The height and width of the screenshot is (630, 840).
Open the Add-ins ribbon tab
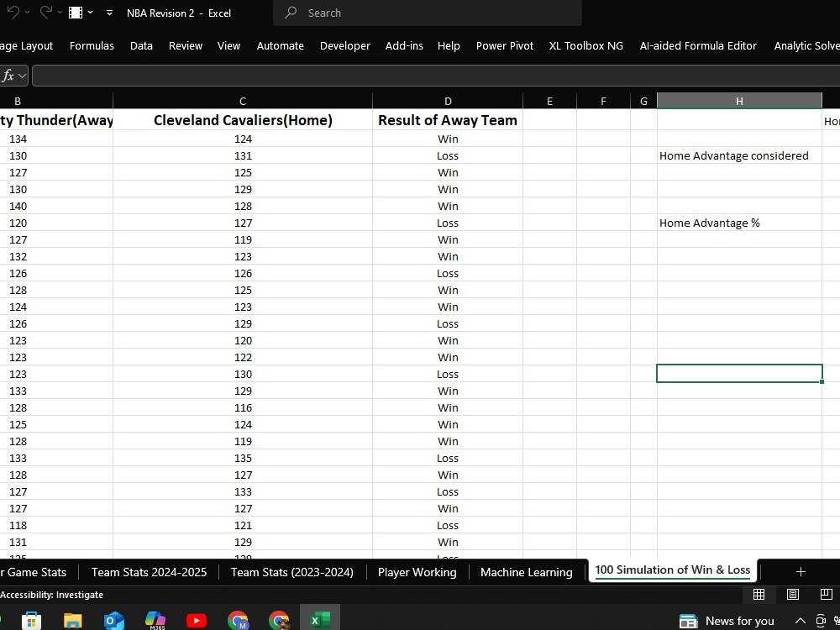click(404, 46)
